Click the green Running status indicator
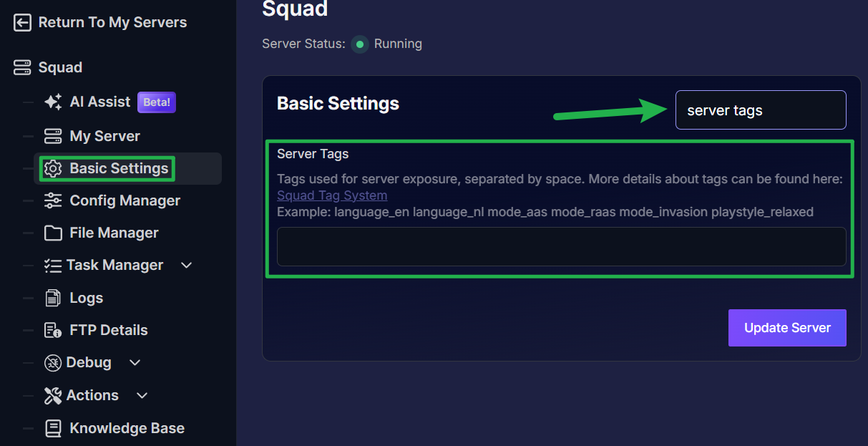This screenshot has width=868, height=446. point(360,44)
